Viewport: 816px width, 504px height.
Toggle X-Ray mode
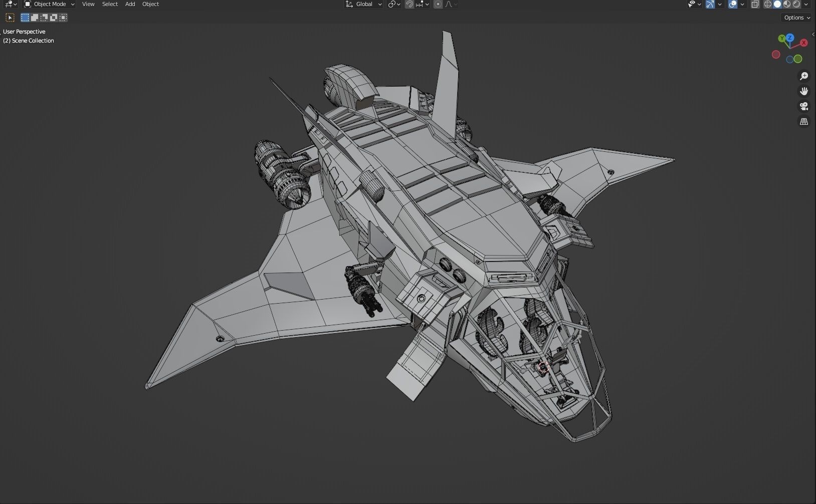[755, 4]
